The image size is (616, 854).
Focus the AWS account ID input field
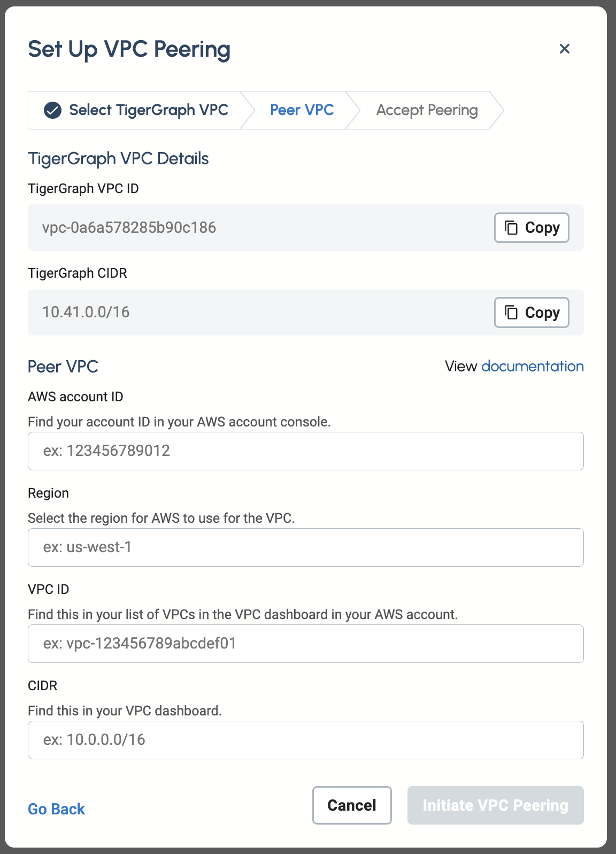pos(305,451)
